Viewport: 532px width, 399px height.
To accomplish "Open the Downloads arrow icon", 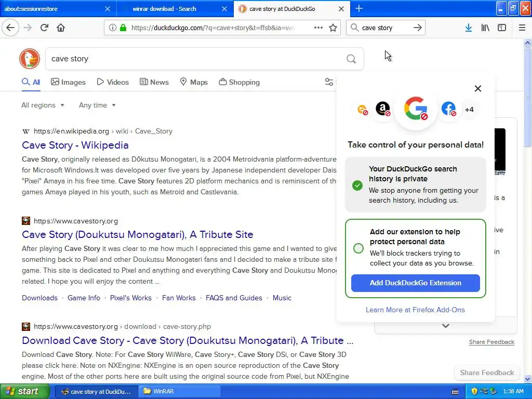I will [469, 28].
